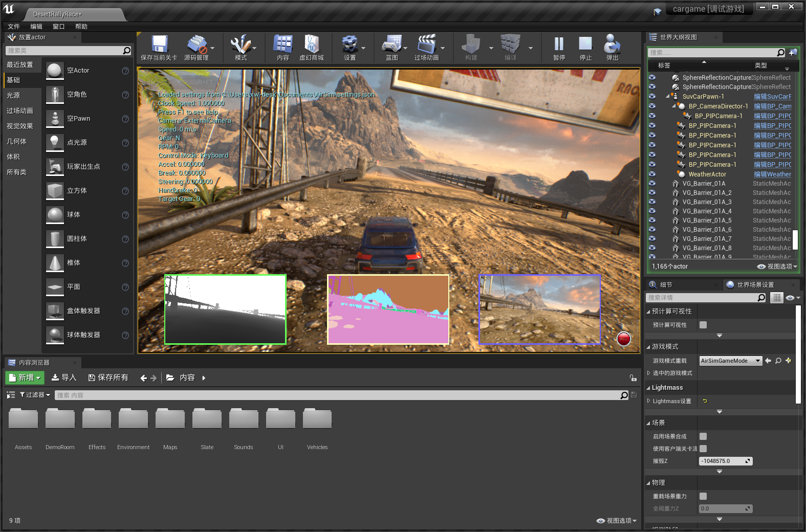Select the Point Light actor icon
Viewport: 806px width, 532px height.
click(55, 143)
